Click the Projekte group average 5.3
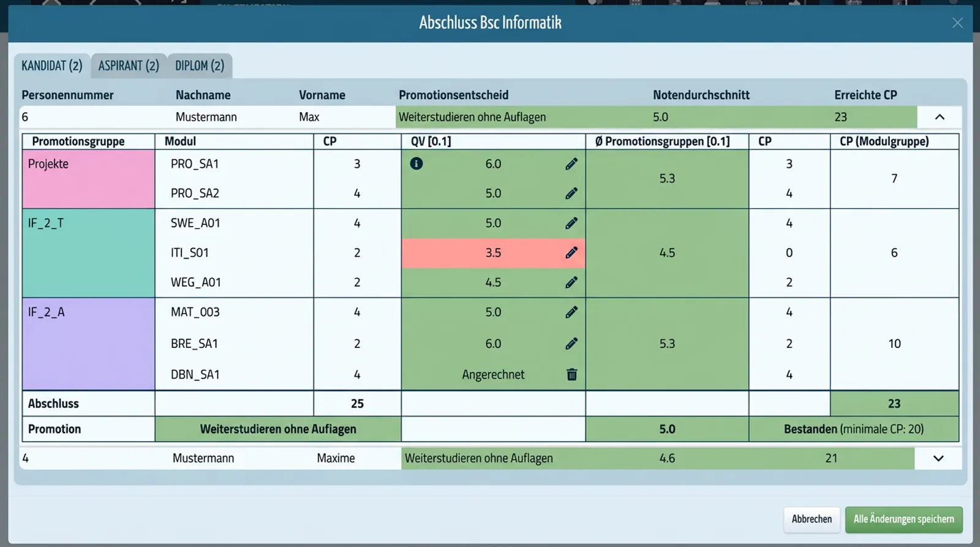This screenshot has width=980, height=547. [x=667, y=179]
